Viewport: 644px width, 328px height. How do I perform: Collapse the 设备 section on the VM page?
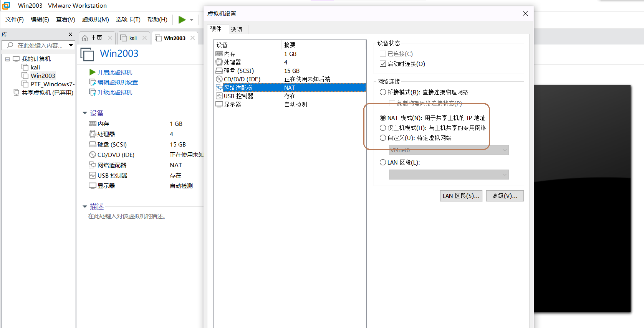pyautogui.click(x=85, y=113)
